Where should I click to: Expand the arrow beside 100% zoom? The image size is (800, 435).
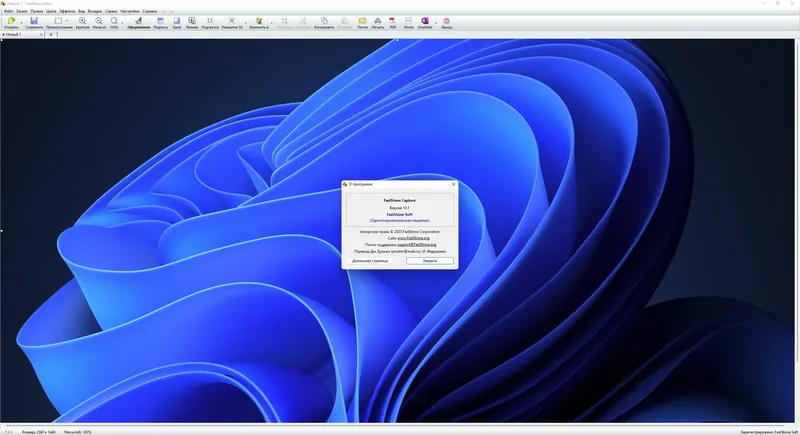122,22
